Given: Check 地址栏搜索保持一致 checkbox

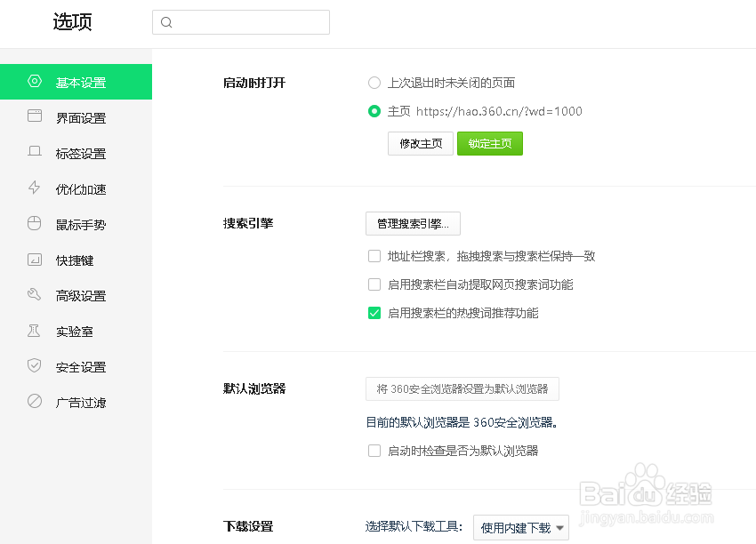Looking at the screenshot, I should tap(374, 256).
